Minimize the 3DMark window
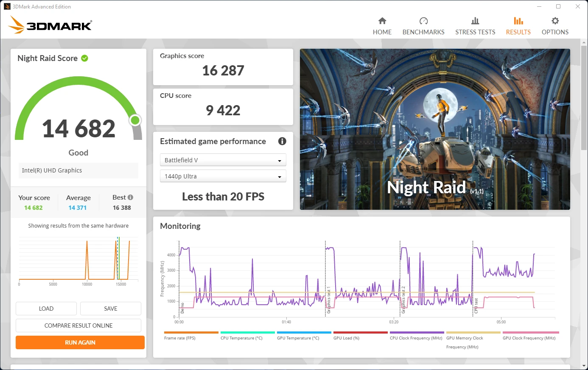The height and width of the screenshot is (370, 588). [x=539, y=6]
